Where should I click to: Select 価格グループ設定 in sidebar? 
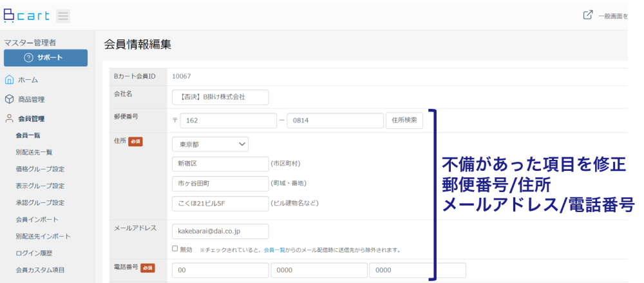[x=40, y=169]
